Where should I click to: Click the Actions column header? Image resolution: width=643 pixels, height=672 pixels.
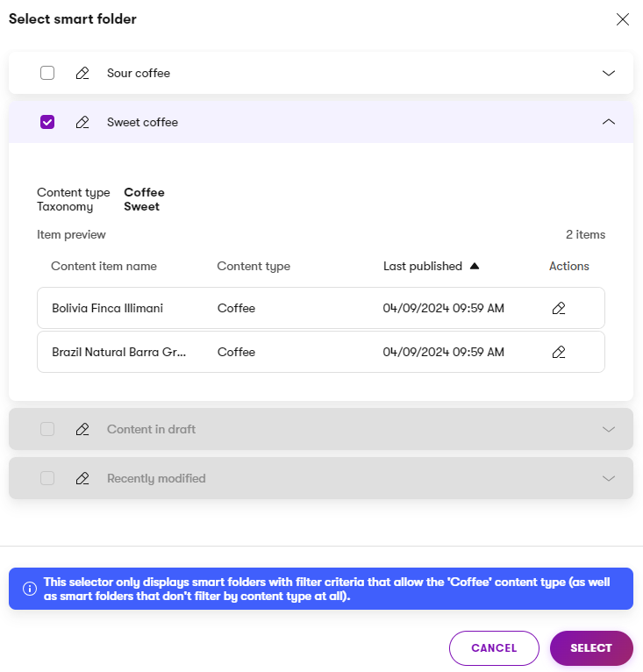point(568,266)
